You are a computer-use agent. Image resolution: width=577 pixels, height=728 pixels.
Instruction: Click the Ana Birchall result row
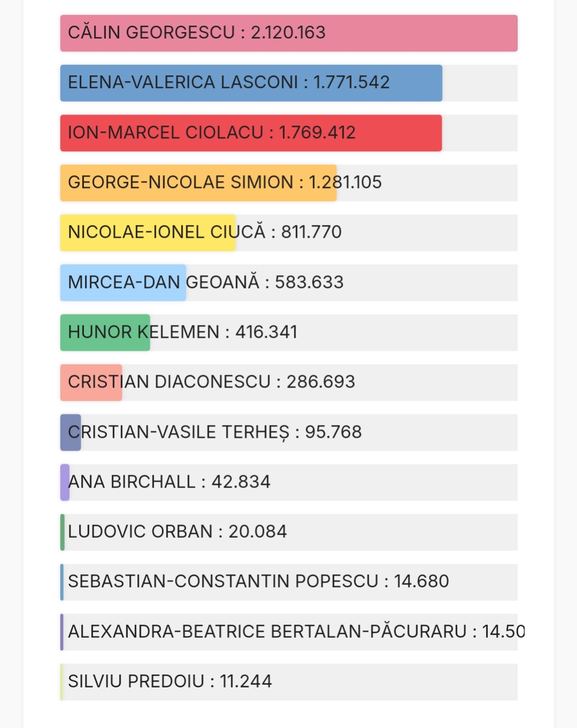[288, 482]
